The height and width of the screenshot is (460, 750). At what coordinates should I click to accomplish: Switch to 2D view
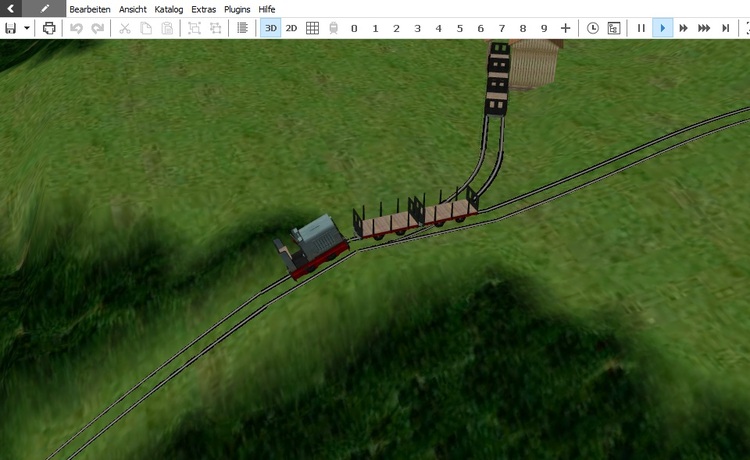[x=291, y=28]
